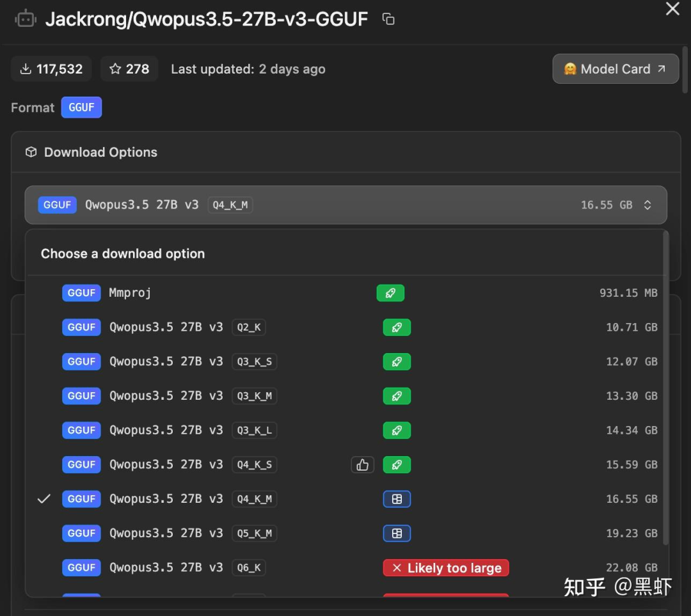Image resolution: width=691 pixels, height=616 pixels.
Task: Click the green rocket icon on the Q4_K_S row
Action: click(x=397, y=465)
